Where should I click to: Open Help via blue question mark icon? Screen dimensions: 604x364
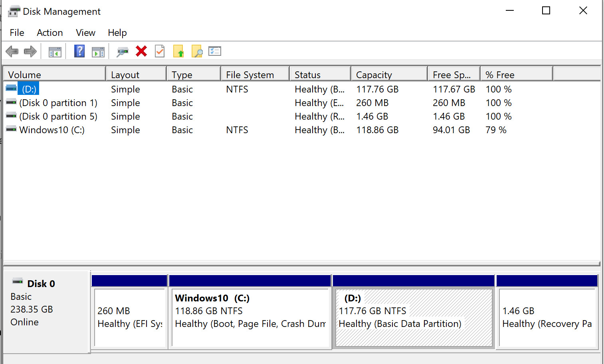(79, 51)
